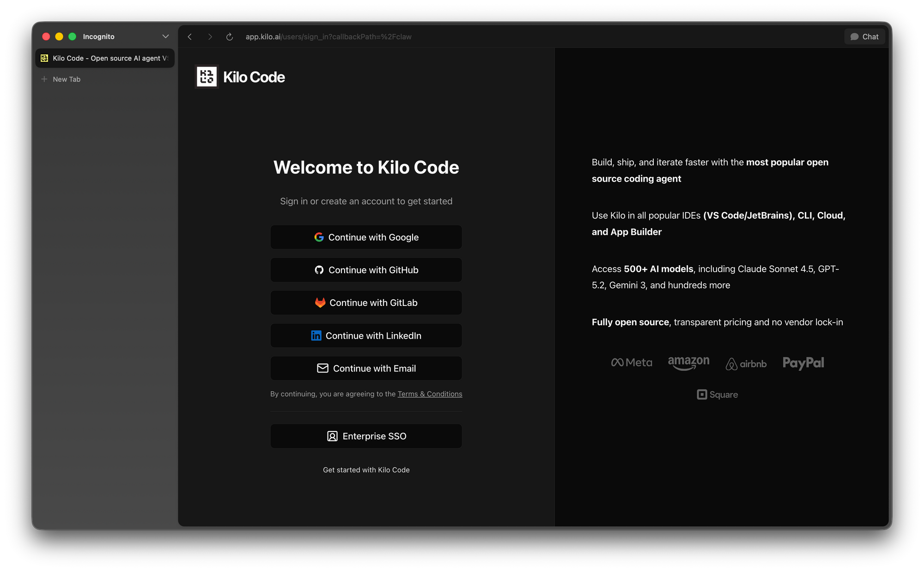Click the Square logo
Image resolution: width=924 pixels, height=572 pixels.
[717, 395]
